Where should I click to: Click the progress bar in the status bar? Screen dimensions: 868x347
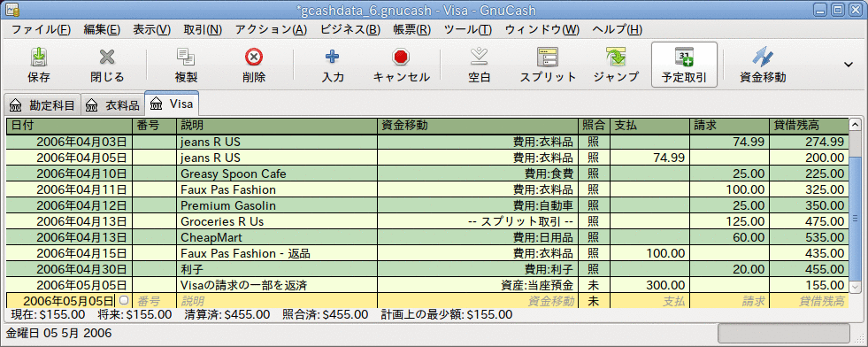tap(783, 333)
